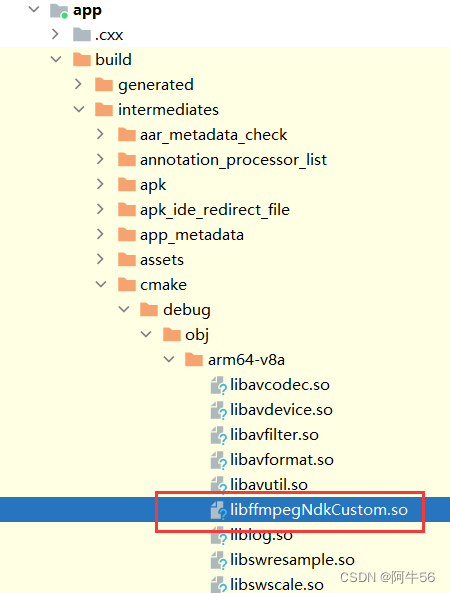Click the .cxx gray folder icon

point(82,34)
